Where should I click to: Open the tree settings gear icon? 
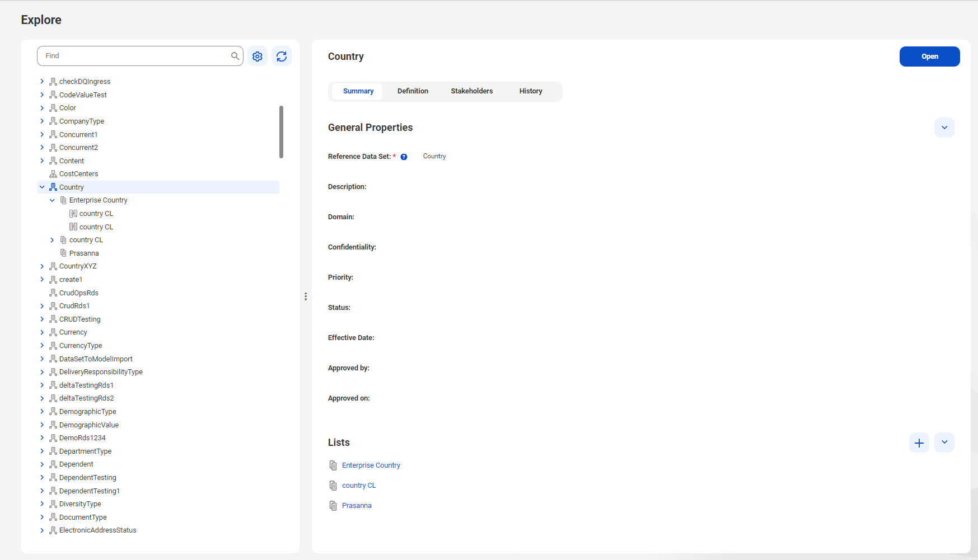258,57
